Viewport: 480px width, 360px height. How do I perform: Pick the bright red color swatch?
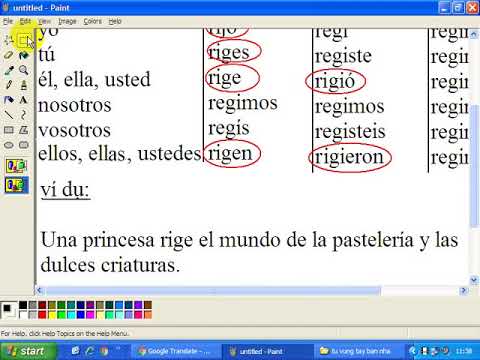pyautogui.click(x=42, y=314)
